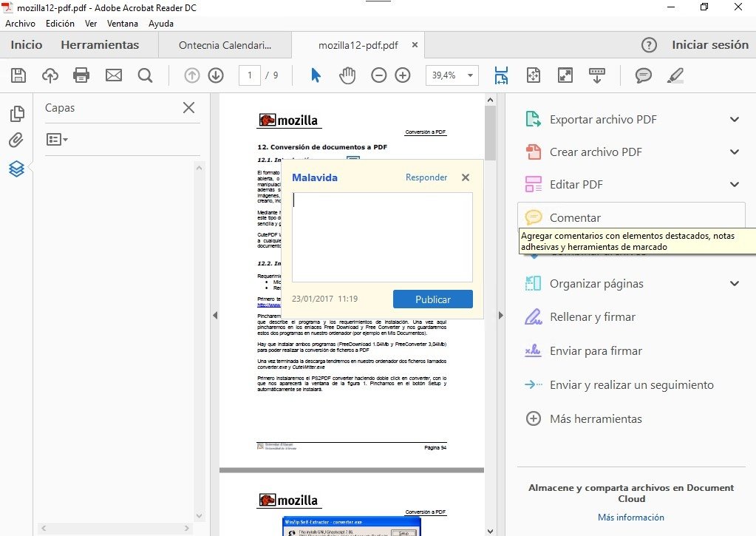
Task: Click the cloud upload icon
Action: [x=50, y=75]
